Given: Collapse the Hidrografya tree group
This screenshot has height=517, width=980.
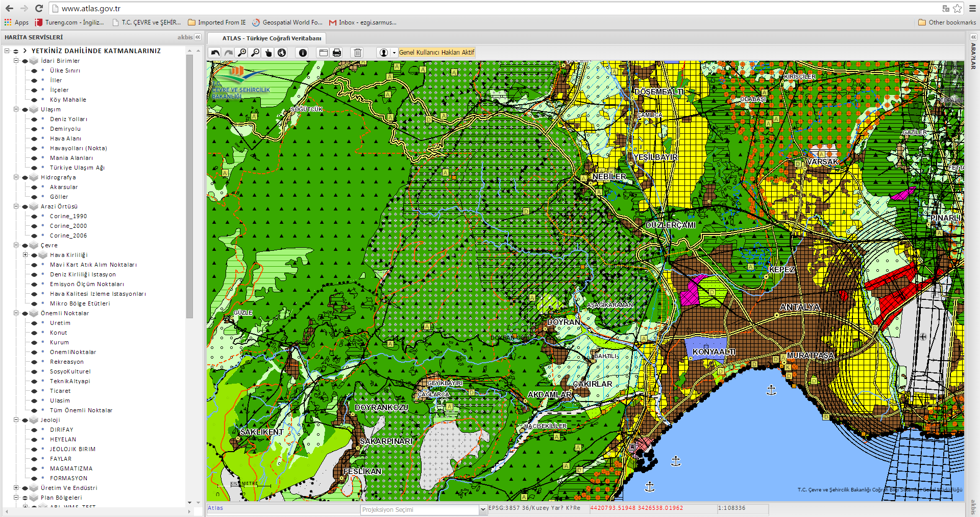Looking at the screenshot, I should (16, 177).
